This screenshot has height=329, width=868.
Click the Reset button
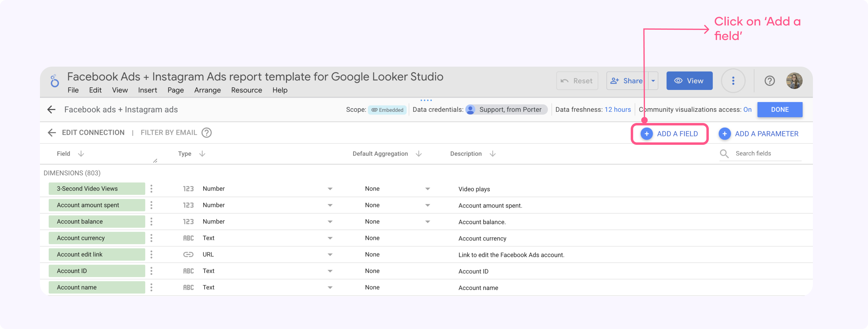[577, 81]
